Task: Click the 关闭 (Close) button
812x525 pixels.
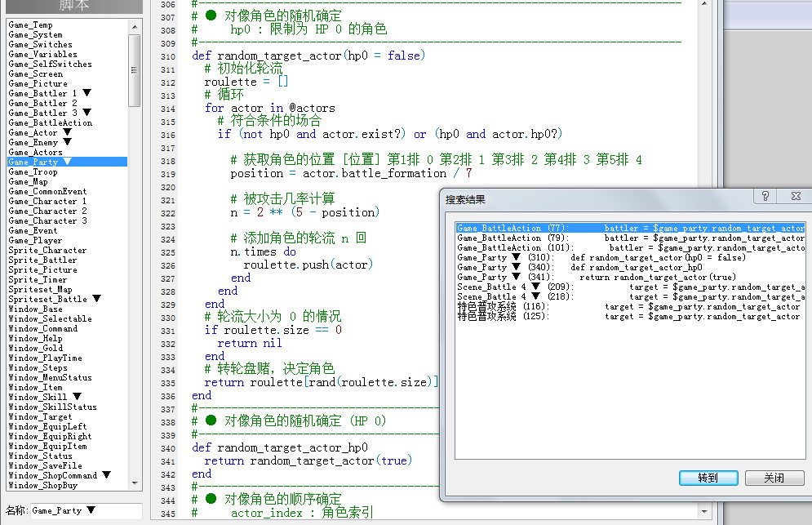Action: click(774, 478)
